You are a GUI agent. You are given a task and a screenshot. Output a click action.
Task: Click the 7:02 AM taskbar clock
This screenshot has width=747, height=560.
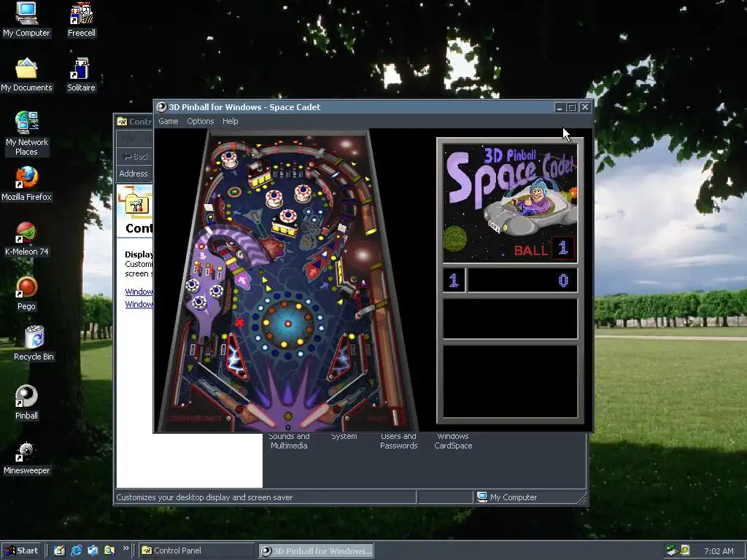click(x=719, y=551)
